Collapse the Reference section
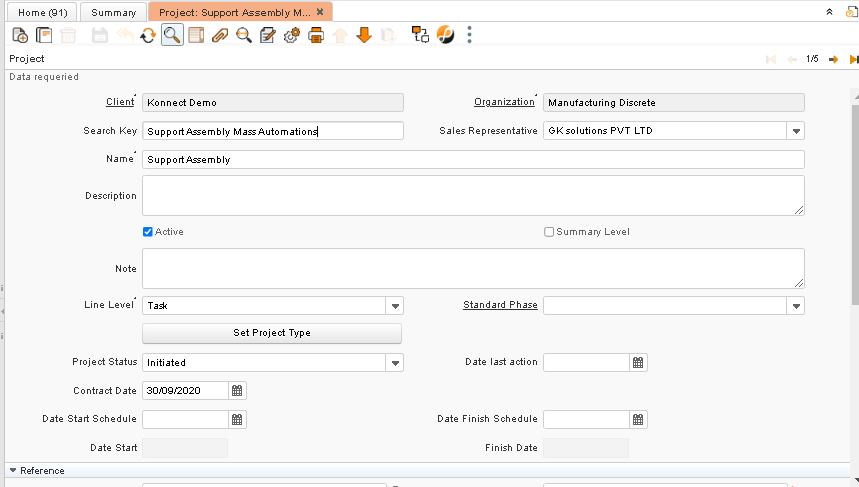The height and width of the screenshot is (487, 859). coord(14,470)
